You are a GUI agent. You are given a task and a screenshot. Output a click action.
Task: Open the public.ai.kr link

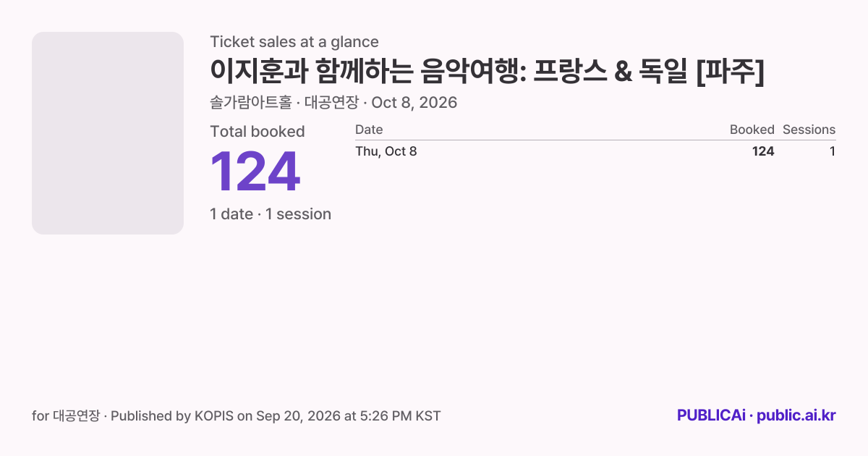coord(796,416)
